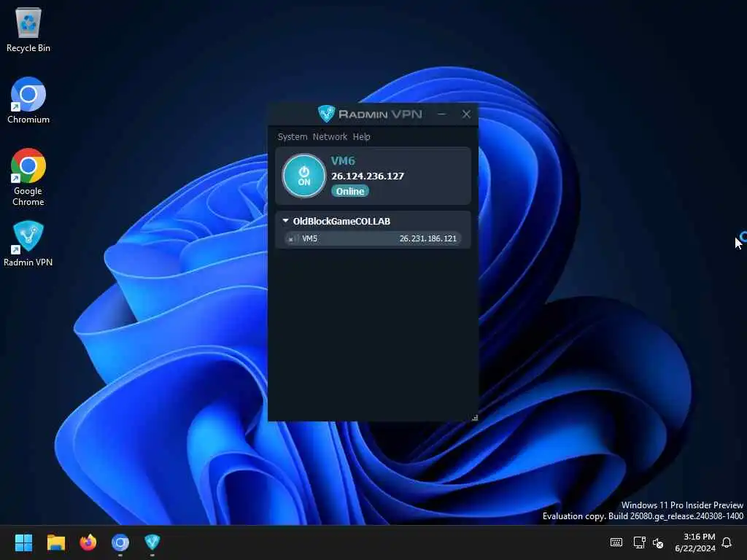Select the VM5 peer row
Screen dimensions: 747x560
point(373,238)
